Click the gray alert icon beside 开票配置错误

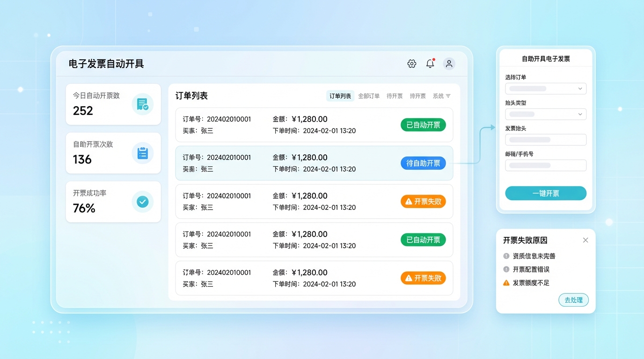506,269
